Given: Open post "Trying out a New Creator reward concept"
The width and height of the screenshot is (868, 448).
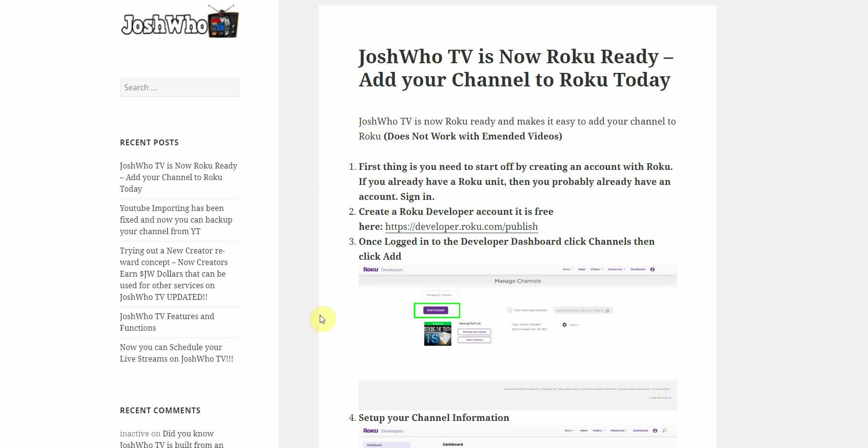Looking at the screenshot, I should [174, 274].
